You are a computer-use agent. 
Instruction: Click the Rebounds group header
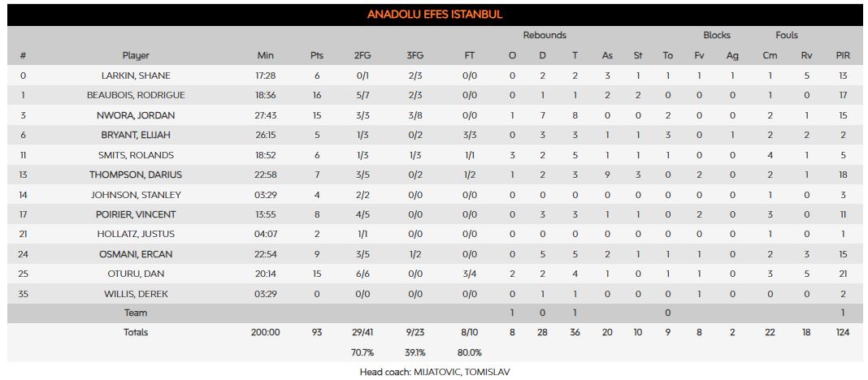pos(545,36)
